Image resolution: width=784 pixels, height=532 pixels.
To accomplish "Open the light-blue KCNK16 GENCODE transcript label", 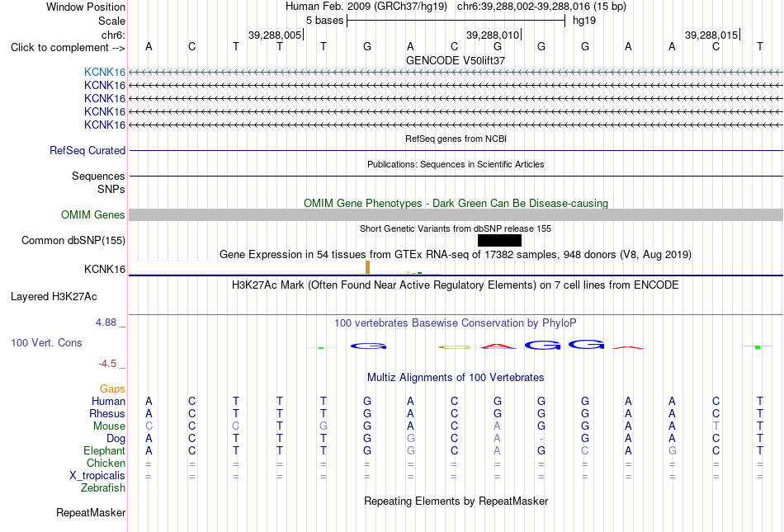I will click(x=105, y=72).
